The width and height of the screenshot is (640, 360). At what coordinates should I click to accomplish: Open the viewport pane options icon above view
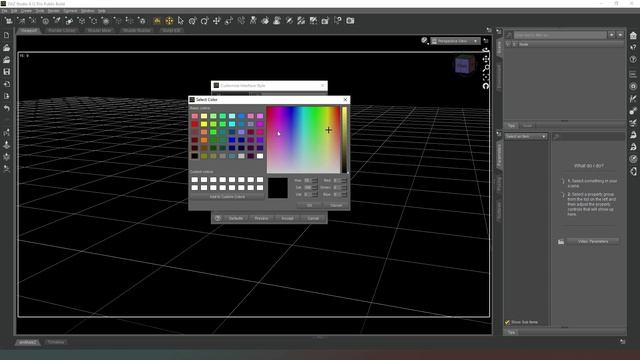(489, 30)
